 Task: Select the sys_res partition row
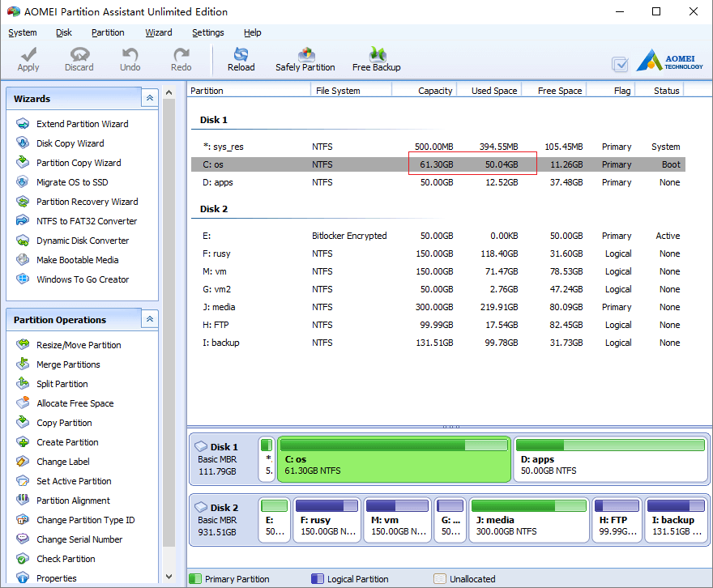(438, 147)
